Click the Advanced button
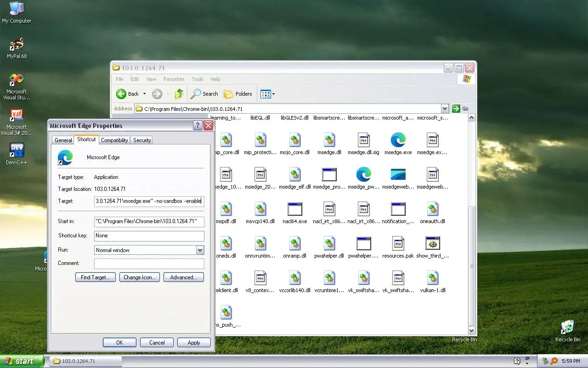 [x=183, y=277]
